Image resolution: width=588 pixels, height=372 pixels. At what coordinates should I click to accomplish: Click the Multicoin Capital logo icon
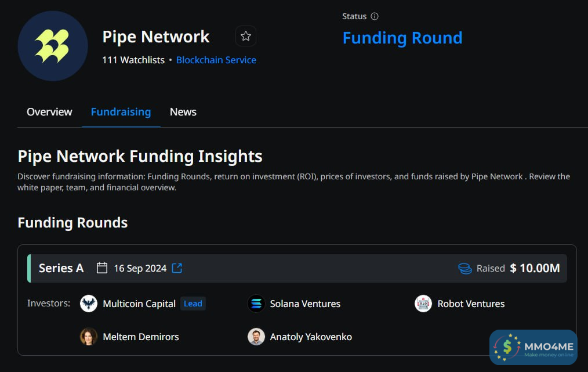[x=89, y=304]
